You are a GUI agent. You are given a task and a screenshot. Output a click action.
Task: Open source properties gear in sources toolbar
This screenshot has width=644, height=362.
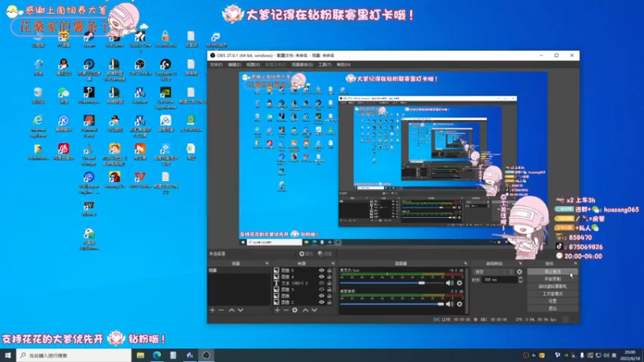[295, 310]
